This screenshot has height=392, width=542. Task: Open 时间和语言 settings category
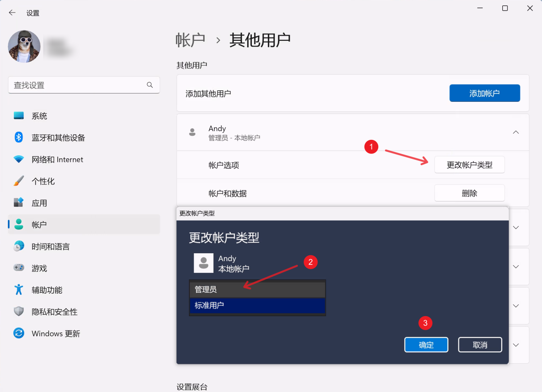point(51,247)
